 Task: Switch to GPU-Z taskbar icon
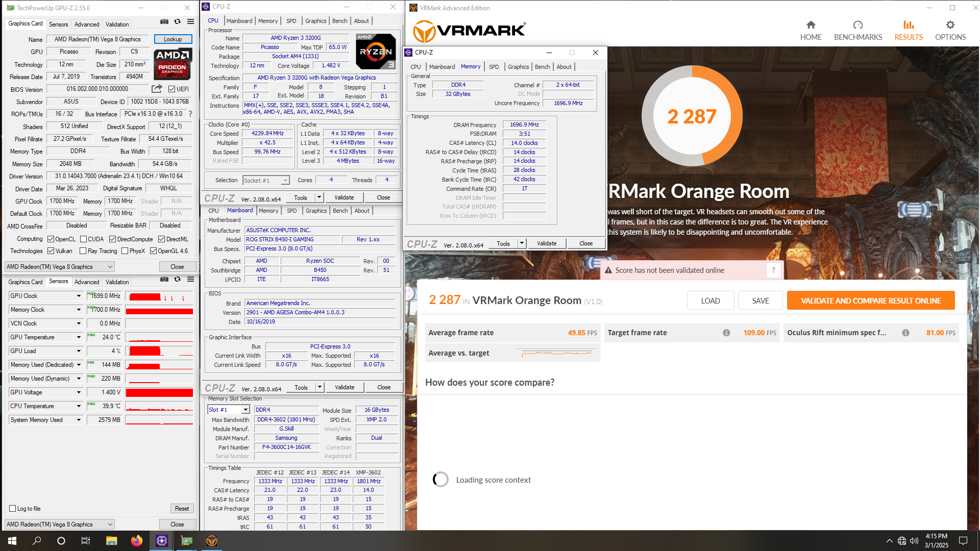click(x=187, y=541)
